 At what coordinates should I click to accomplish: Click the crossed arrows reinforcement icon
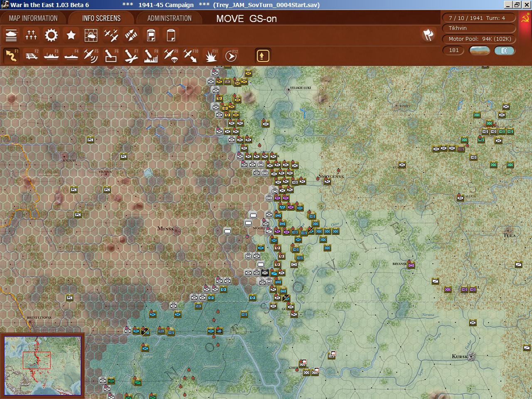click(131, 35)
